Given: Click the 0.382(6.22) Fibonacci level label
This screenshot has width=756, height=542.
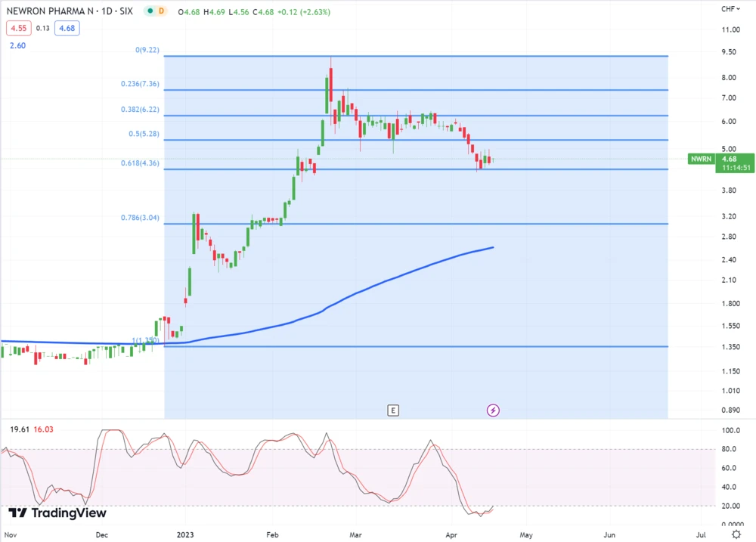Looking at the screenshot, I should [x=140, y=110].
